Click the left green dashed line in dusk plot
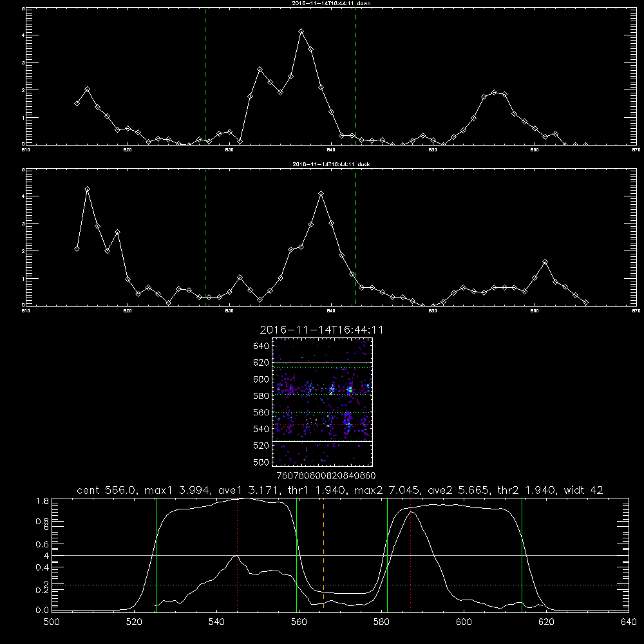The width and height of the screenshot is (644, 644). 205,237
